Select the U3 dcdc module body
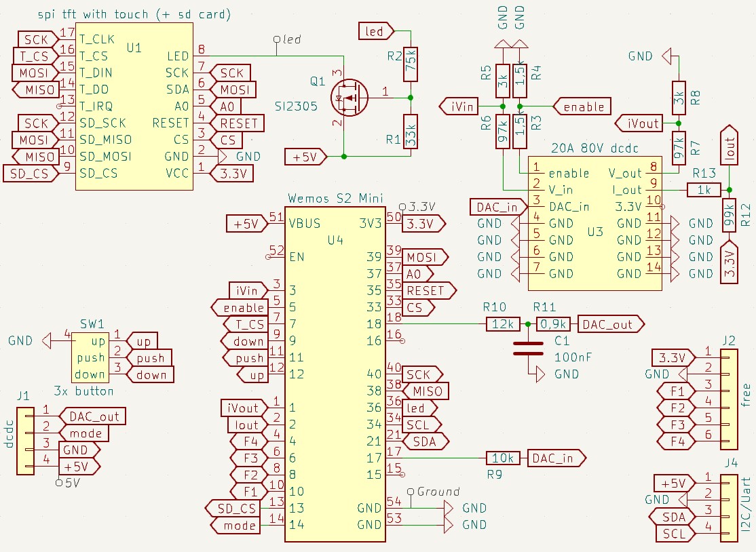Screen dimensions: 756x552 595,224
